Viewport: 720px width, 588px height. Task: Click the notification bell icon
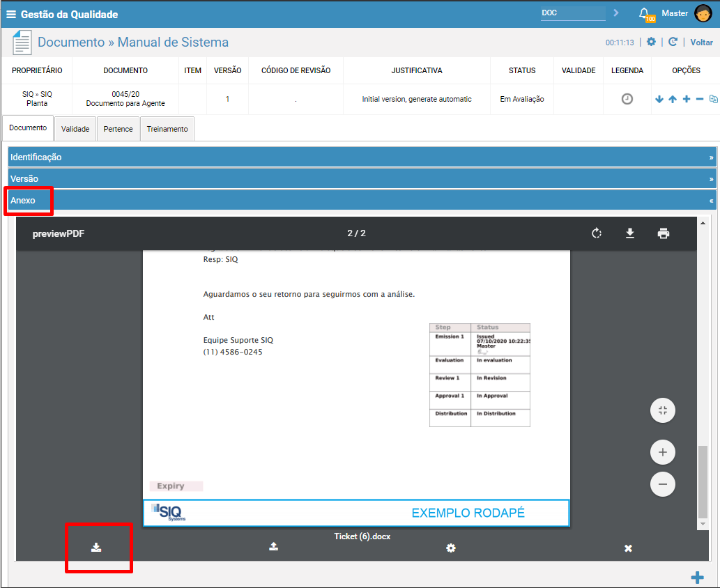coord(644,13)
